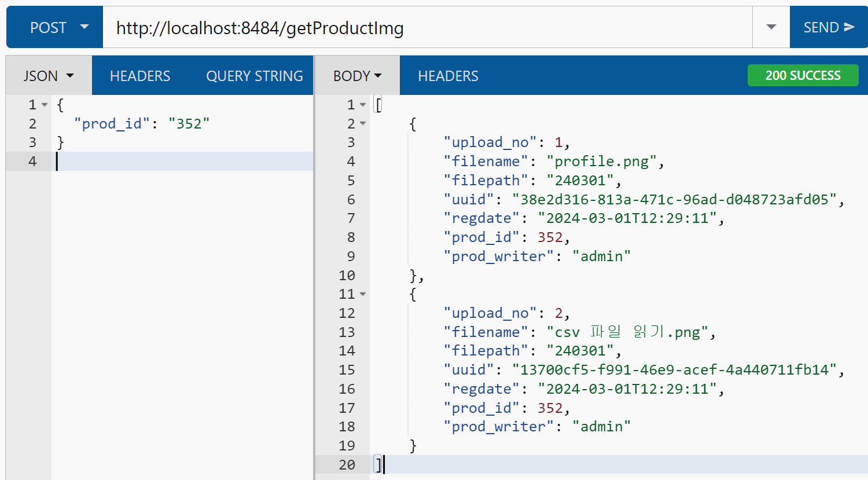
Task: Open the URL history dropdown arrow
Action: pos(771,27)
